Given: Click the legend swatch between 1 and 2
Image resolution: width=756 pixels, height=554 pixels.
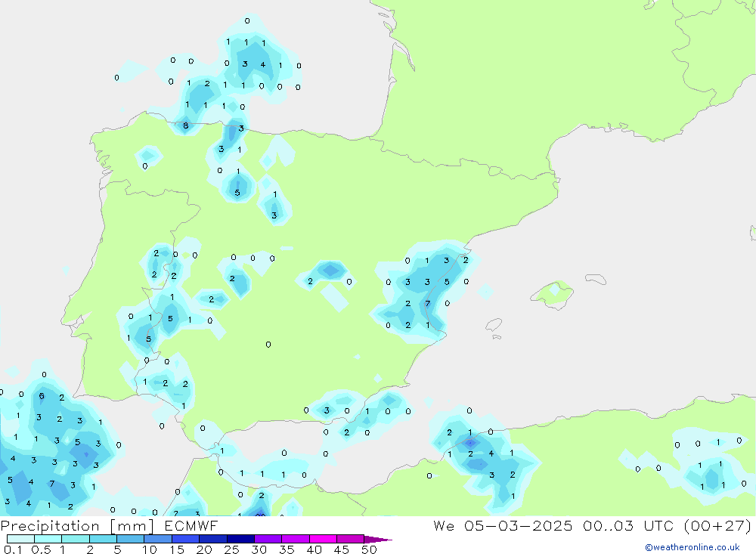Looking at the screenshot, I should (x=76, y=539).
